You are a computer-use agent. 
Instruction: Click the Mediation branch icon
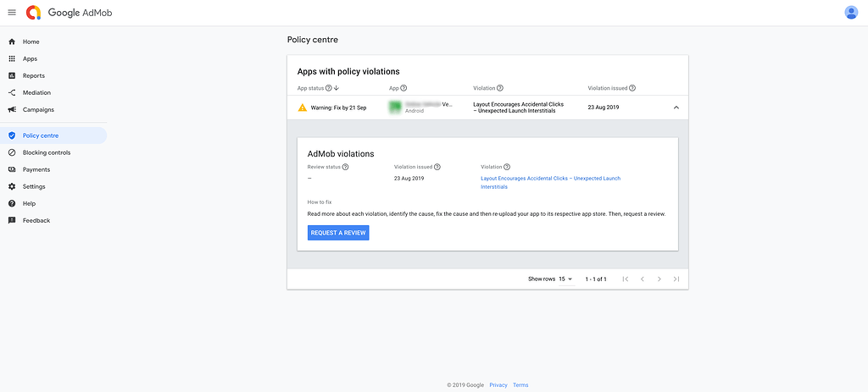(12, 93)
